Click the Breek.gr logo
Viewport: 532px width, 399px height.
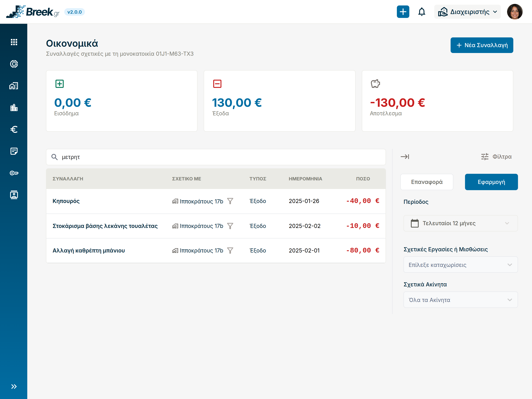coord(33,12)
